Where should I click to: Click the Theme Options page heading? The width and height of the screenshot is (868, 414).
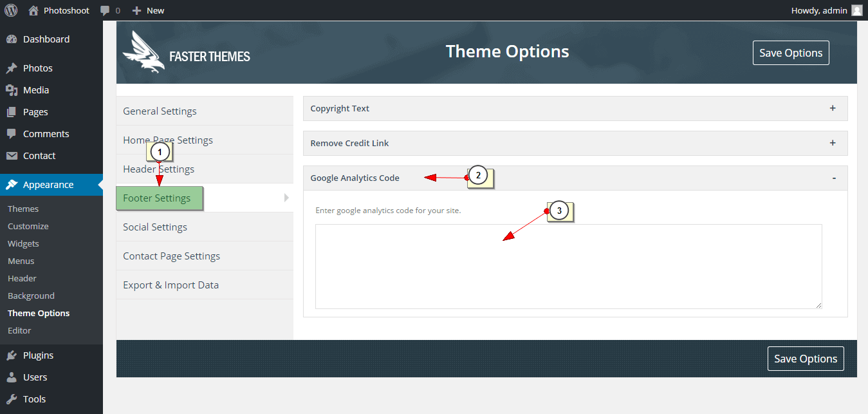click(x=508, y=52)
